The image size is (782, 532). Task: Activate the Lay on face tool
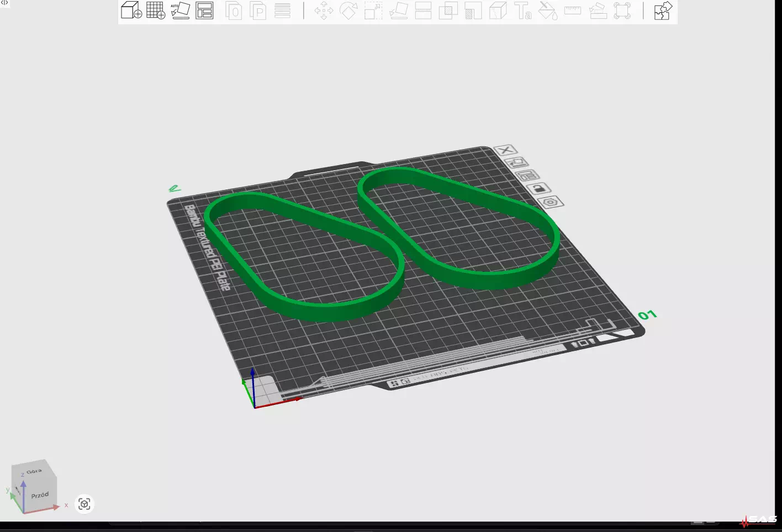(x=398, y=11)
